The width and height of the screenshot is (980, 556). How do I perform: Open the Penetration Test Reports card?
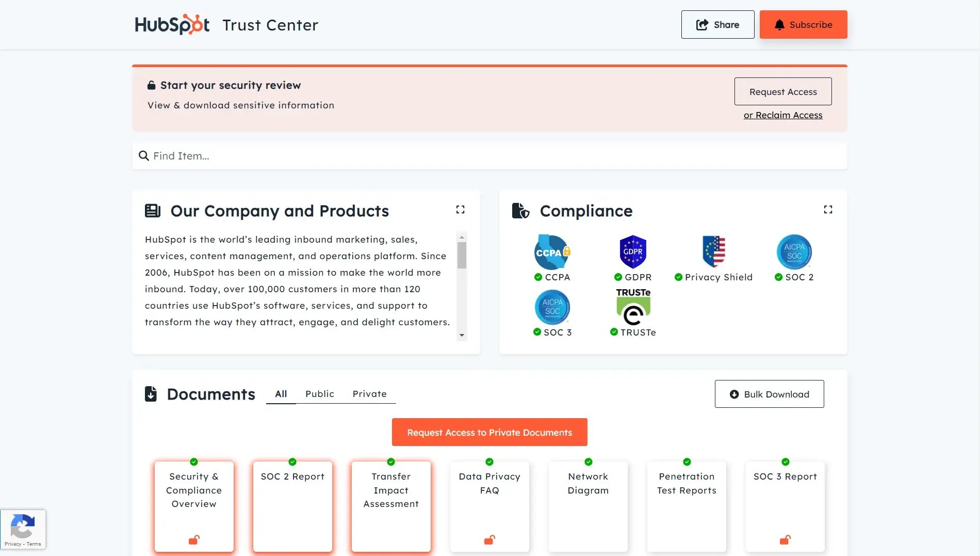tap(687, 506)
